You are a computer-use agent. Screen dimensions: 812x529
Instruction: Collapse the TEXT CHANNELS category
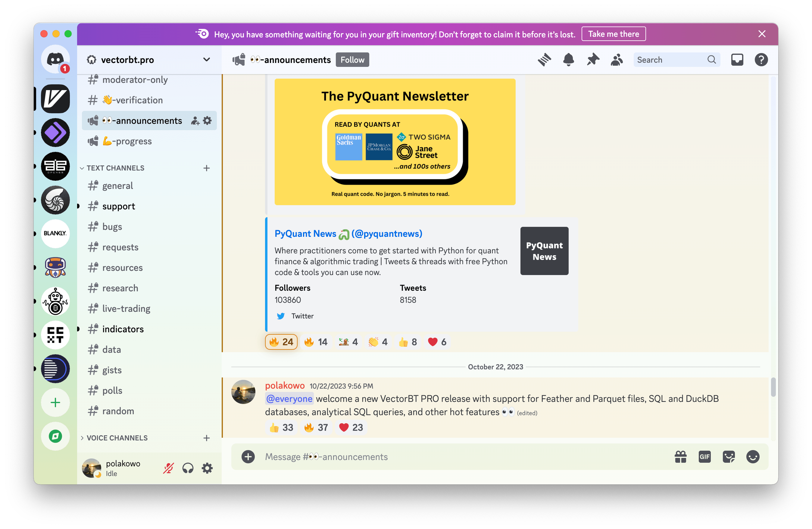115,168
